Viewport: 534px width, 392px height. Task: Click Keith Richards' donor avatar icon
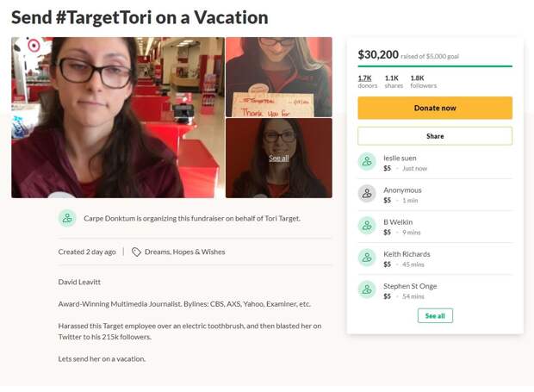367,258
